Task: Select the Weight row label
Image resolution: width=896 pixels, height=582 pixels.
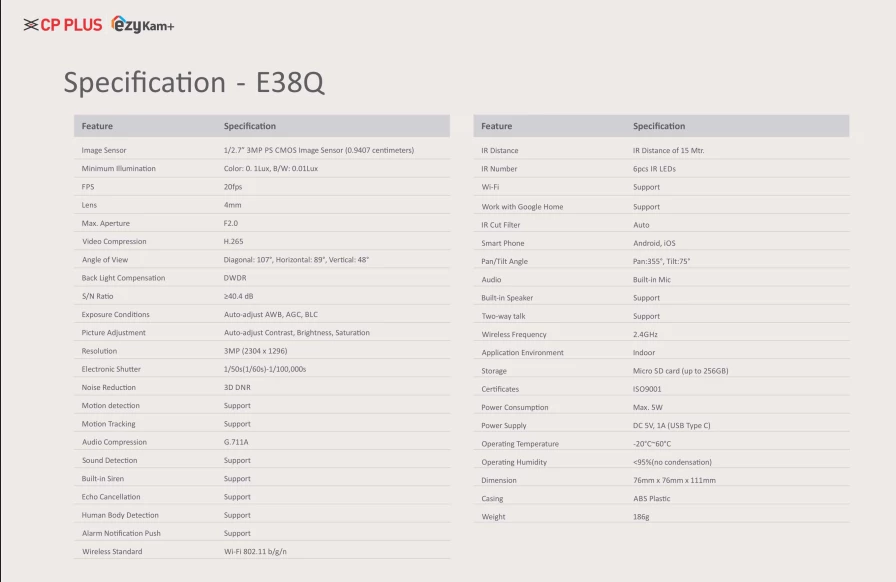Action: pyautogui.click(x=493, y=517)
